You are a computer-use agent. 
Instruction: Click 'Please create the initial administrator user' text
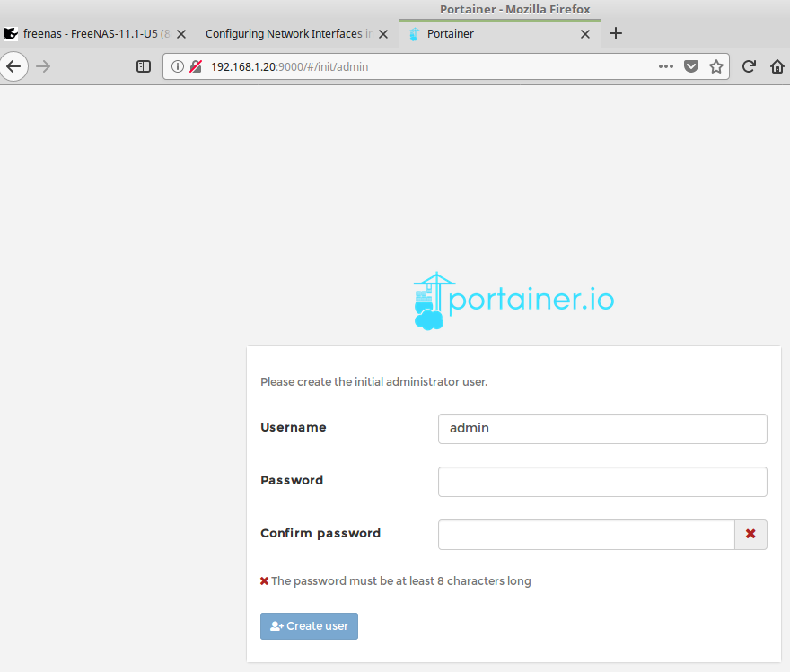pos(373,382)
